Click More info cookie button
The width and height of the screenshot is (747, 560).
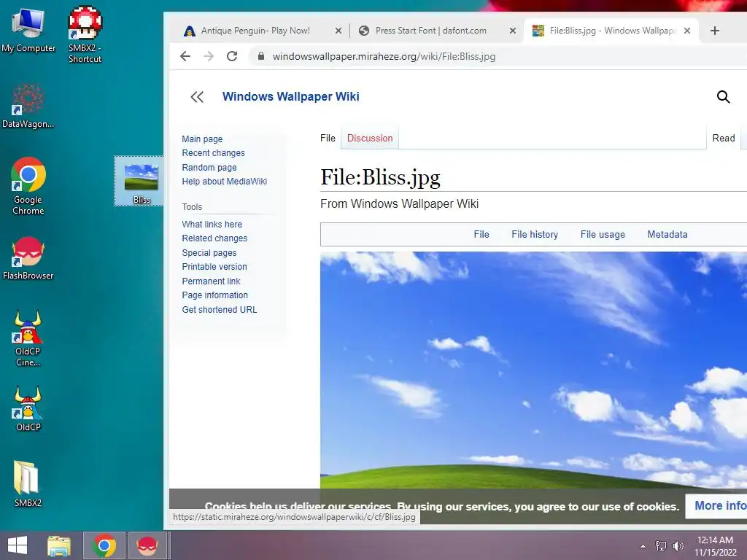click(716, 506)
